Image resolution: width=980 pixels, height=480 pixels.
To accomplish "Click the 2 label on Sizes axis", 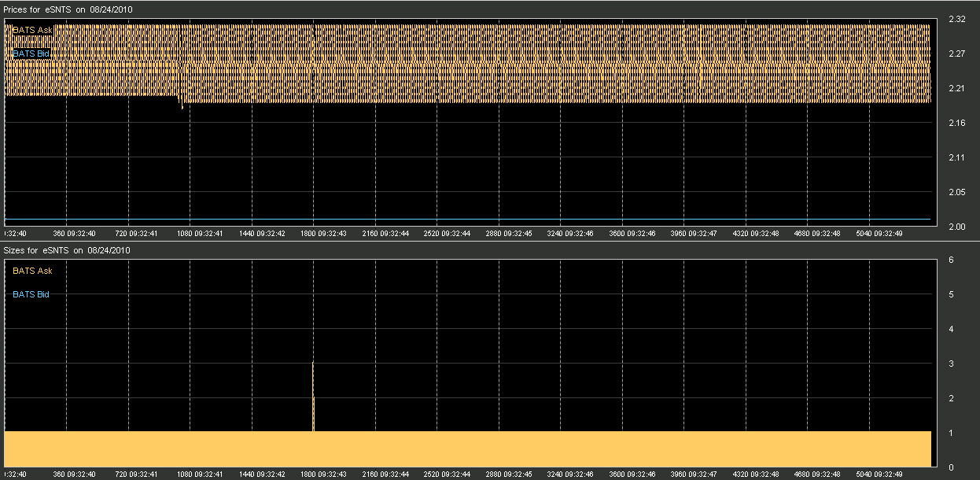I will coord(952,398).
